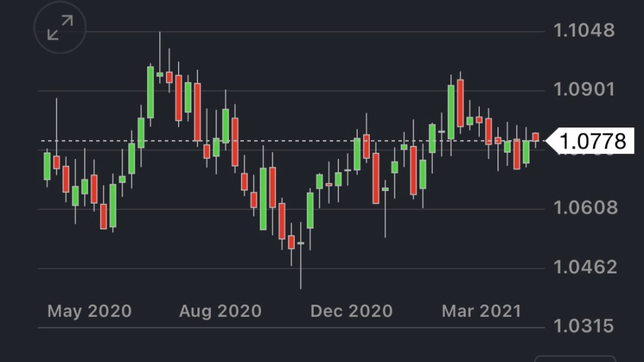Click the tall green candle near chart peak

[x=150, y=92]
